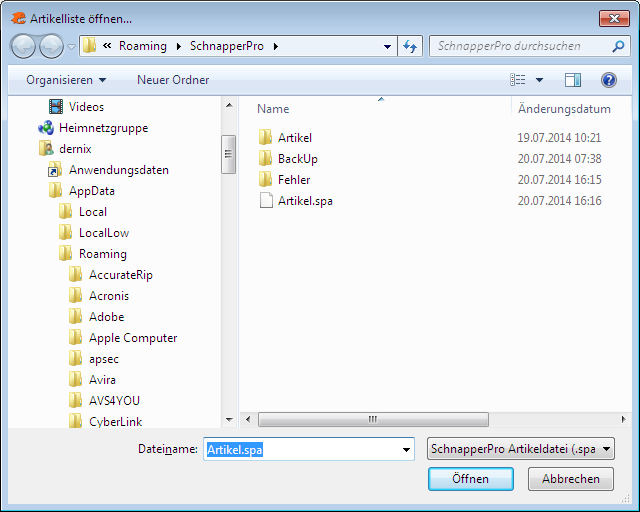Viewport: 640px width, 512px height.
Task: Select the Fehler folder
Action: coord(293,180)
